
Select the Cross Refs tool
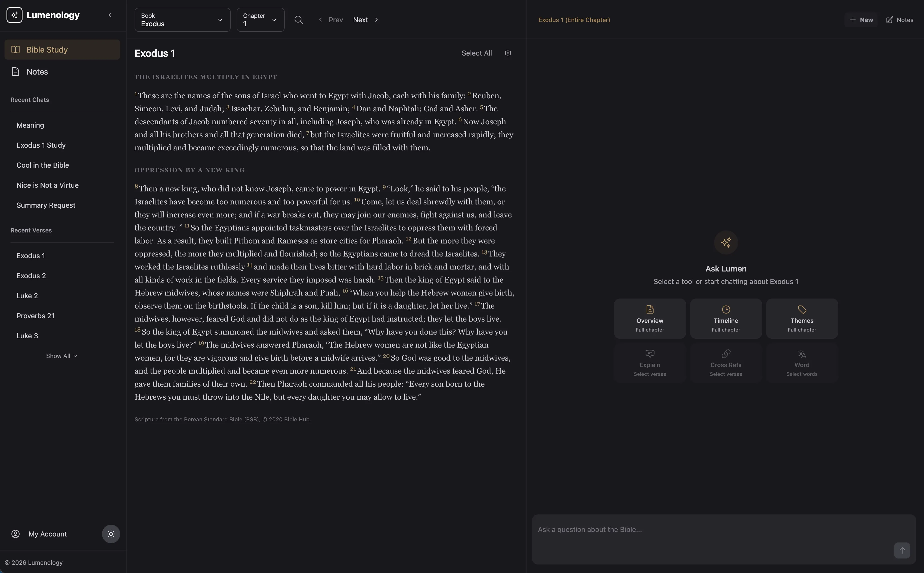tap(725, 363)
